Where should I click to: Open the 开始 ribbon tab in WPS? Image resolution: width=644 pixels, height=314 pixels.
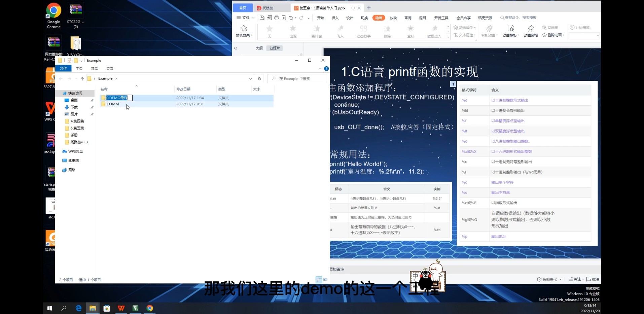pos(320,18)
